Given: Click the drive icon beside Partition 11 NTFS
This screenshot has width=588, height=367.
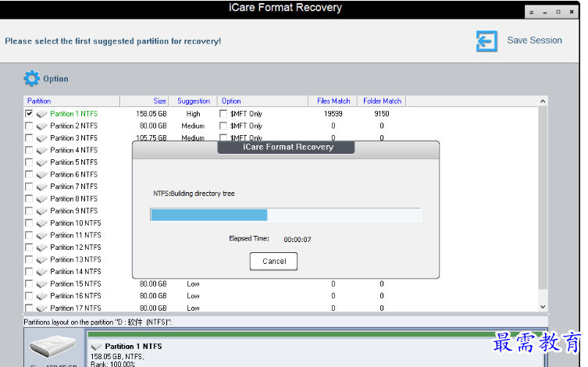Looking at the screenshot, I should [41, 235].
